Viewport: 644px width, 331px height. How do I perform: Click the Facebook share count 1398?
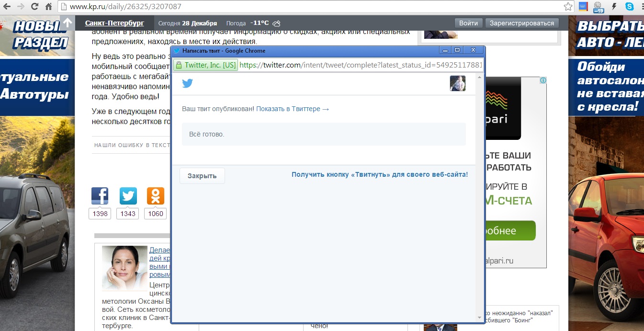[x=100, y=214]
